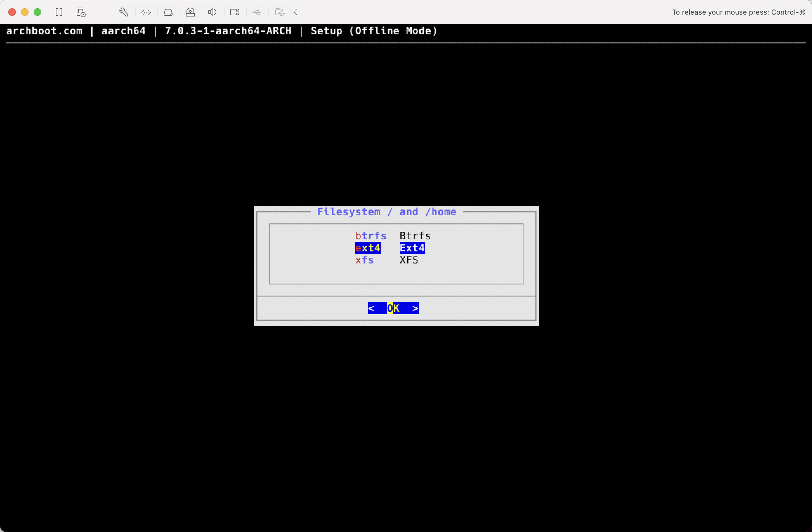Open the shared folders icon

click(280, 12)
